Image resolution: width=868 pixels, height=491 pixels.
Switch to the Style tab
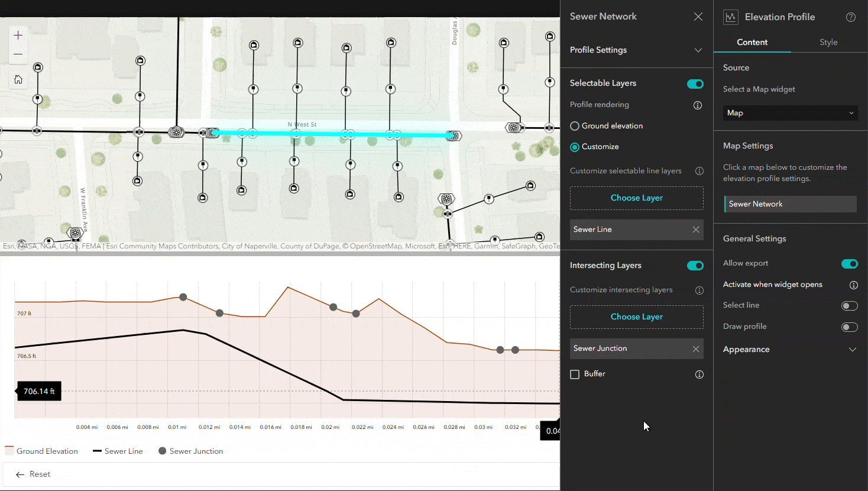(x=828, y=42)
